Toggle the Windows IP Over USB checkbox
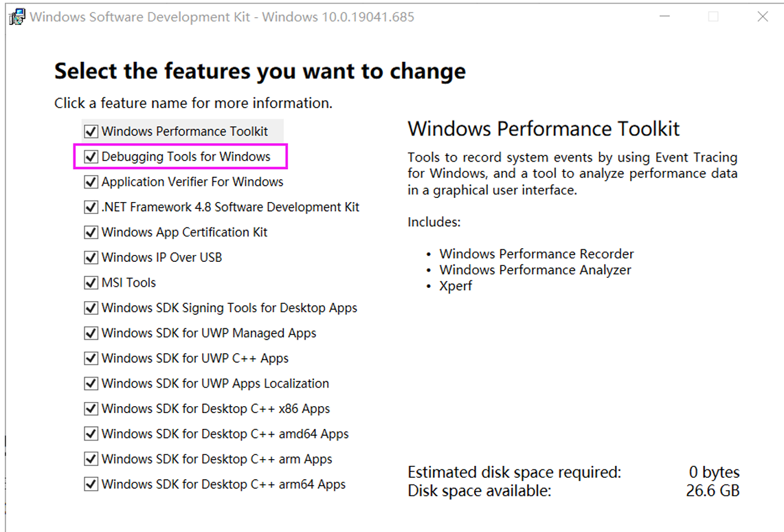The image size is (784, 532). [x=91, y=258]
